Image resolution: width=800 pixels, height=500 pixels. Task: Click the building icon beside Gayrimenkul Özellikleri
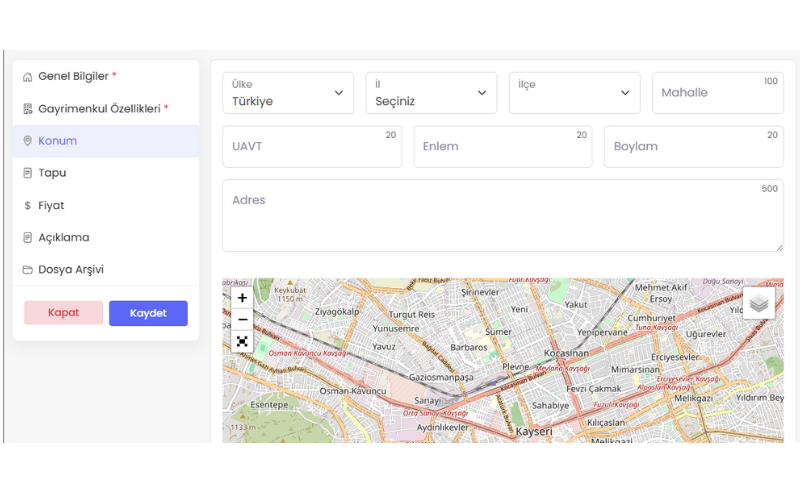[28, 109]
